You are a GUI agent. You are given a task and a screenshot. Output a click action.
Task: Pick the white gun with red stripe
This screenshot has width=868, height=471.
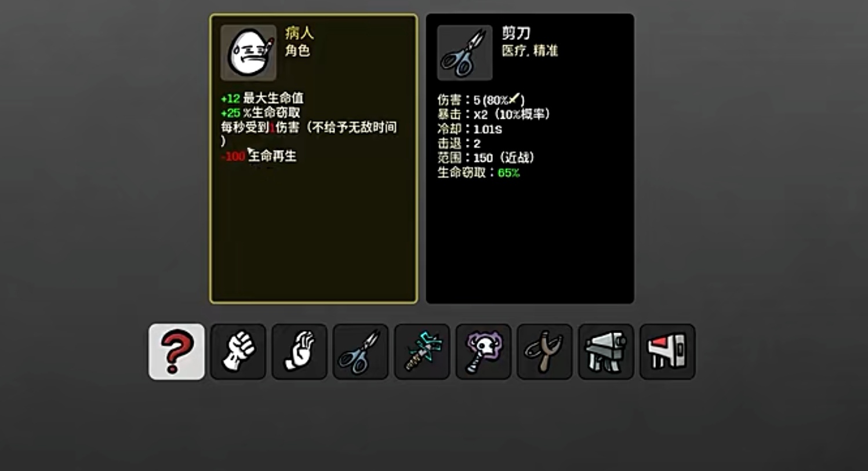(667, 352)
